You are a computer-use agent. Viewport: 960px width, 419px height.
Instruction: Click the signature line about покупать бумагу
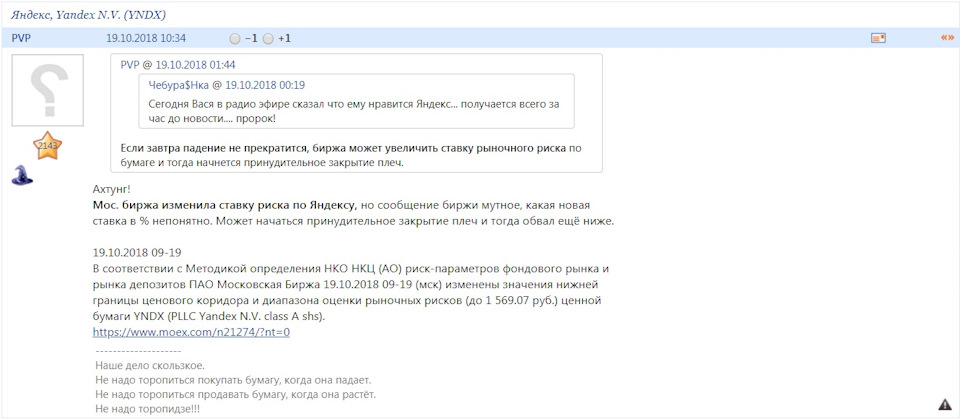233,380
